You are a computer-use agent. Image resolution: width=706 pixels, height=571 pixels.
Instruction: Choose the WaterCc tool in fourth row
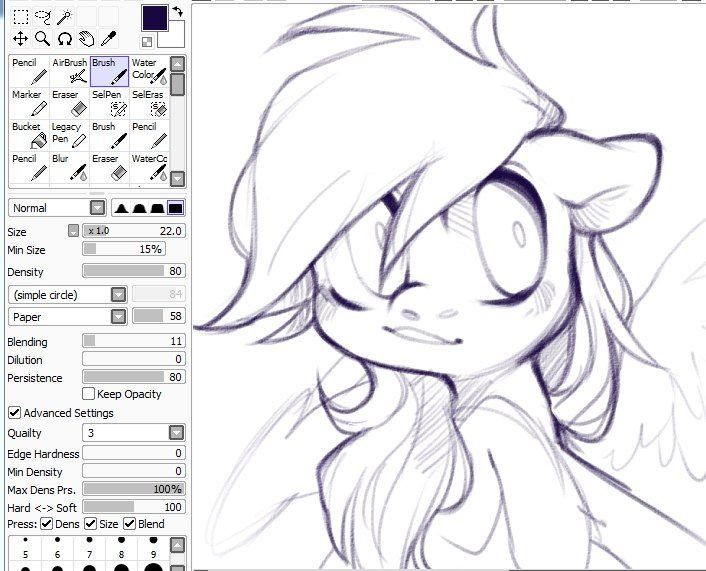tap(149, 168)
